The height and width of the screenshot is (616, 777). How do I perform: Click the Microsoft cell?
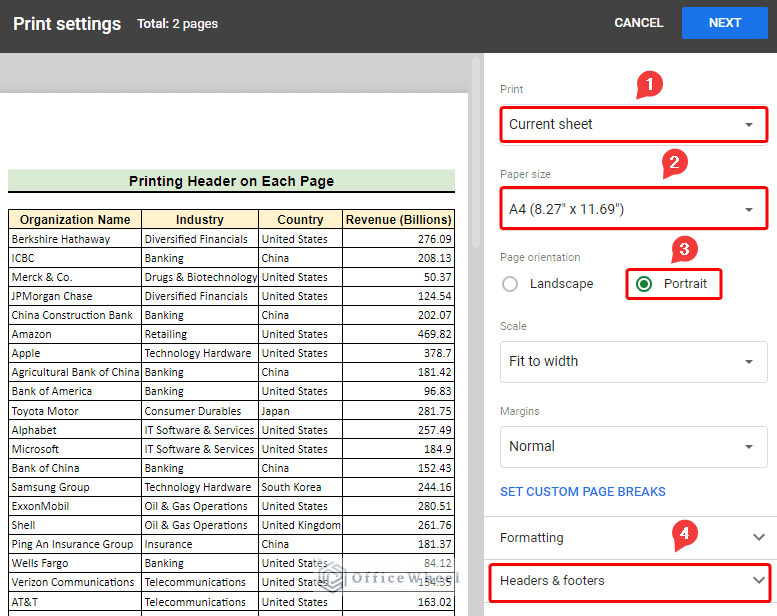click(x=75, y=449)
